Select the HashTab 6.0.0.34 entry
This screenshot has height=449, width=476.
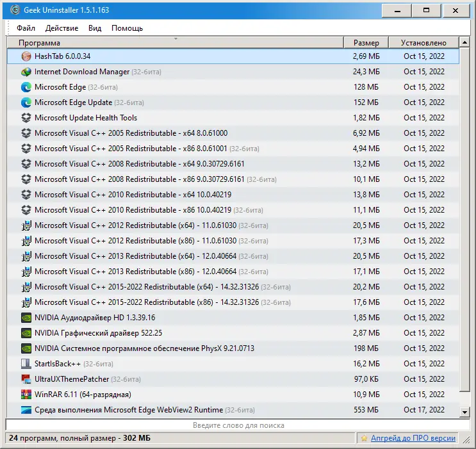(233, 56)
